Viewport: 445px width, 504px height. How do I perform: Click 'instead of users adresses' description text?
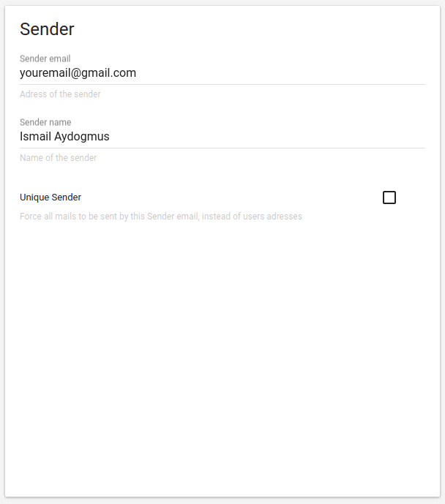tap(252, 217)
